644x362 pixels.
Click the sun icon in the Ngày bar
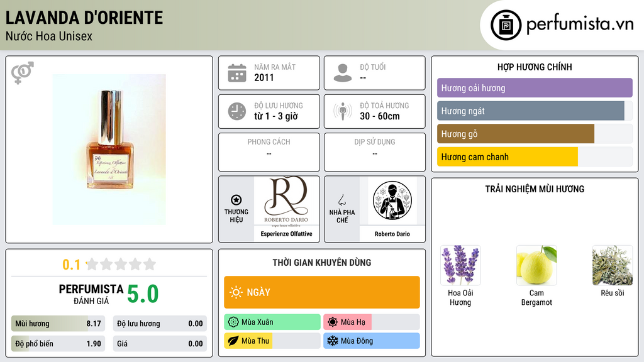click(x=236, y=292)
